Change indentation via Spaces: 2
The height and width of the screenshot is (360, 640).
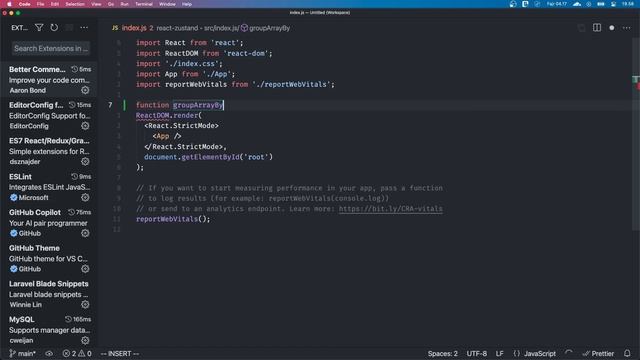[442, 353]
